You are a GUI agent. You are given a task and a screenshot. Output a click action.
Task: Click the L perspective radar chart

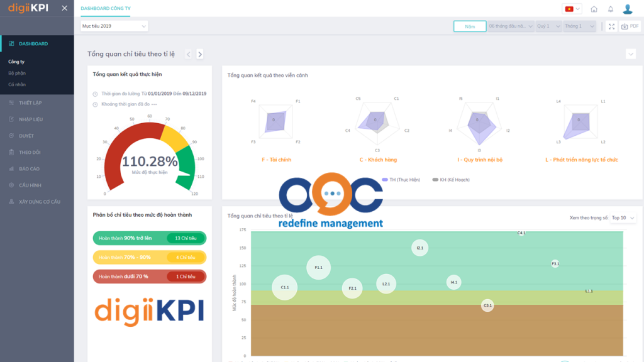(580, 122)
